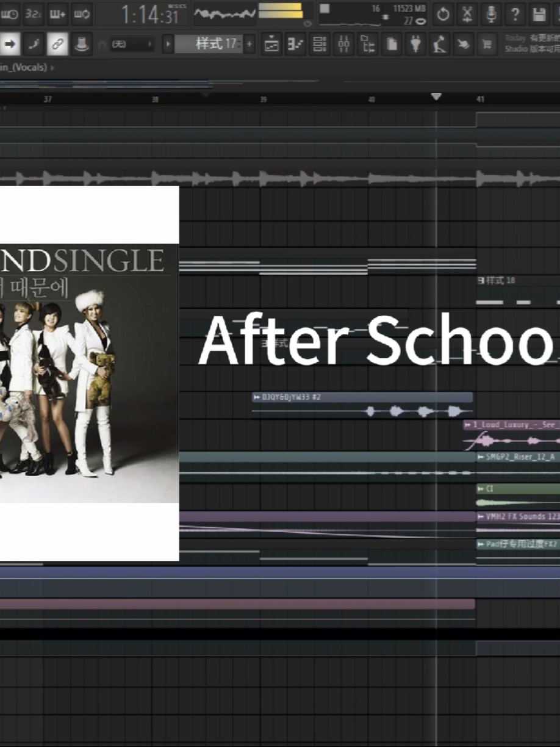Select the Pad仔专用过度FX clip

(x=518, y=551)
